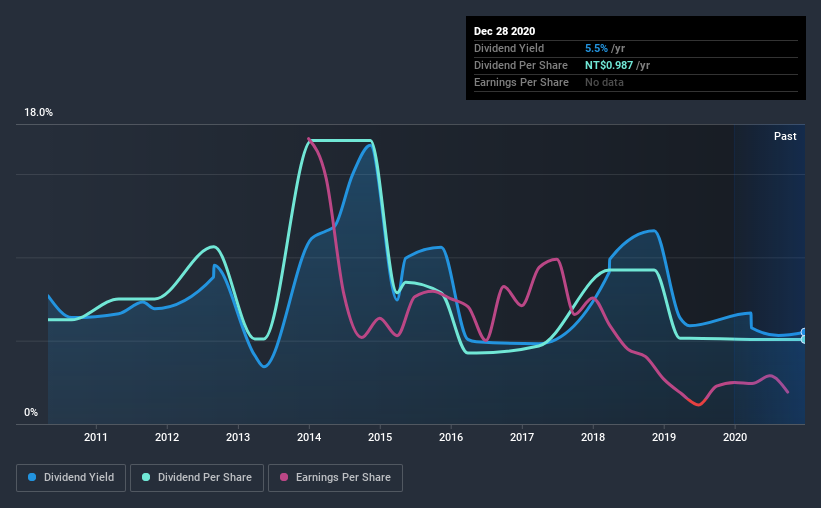The height and width of the screenshot is (508, 821).
Task: Click the teal Dividend Per Share endpoint marker
Action: [x=804, y=339]
